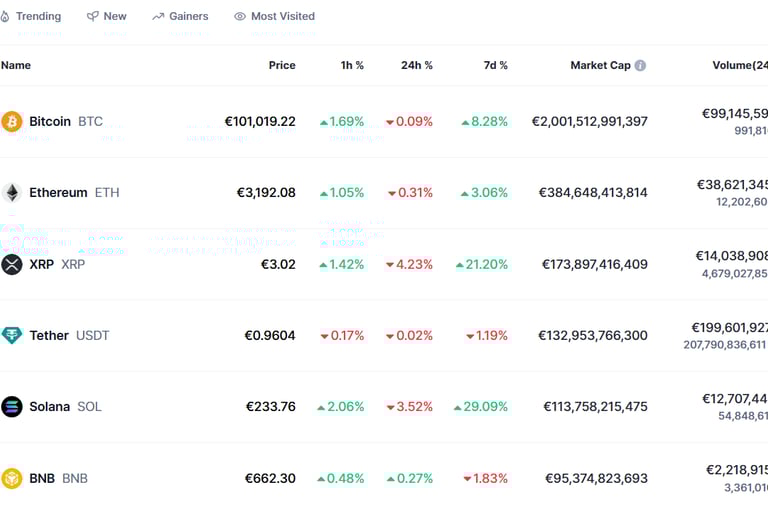Click Bitcoin 24h change 0.09%
Image resolution: width=768 pixels, height=512 pixels.
click(409, 122)
